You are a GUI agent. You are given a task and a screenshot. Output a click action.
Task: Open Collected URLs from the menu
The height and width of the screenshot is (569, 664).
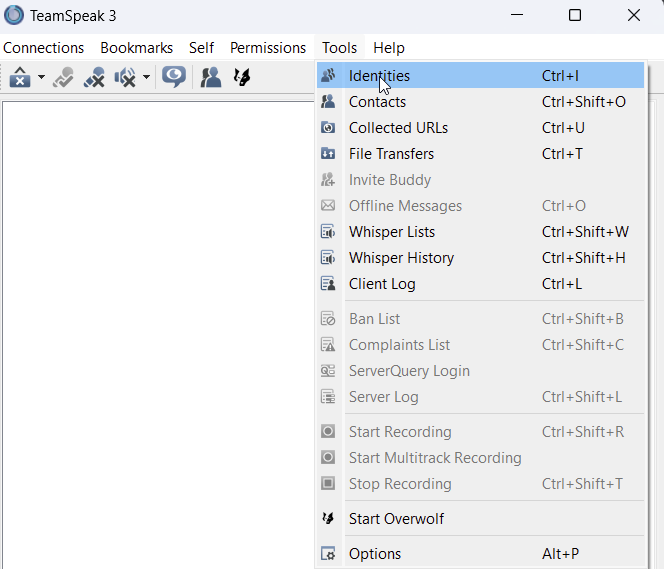[x=398, y=128]
